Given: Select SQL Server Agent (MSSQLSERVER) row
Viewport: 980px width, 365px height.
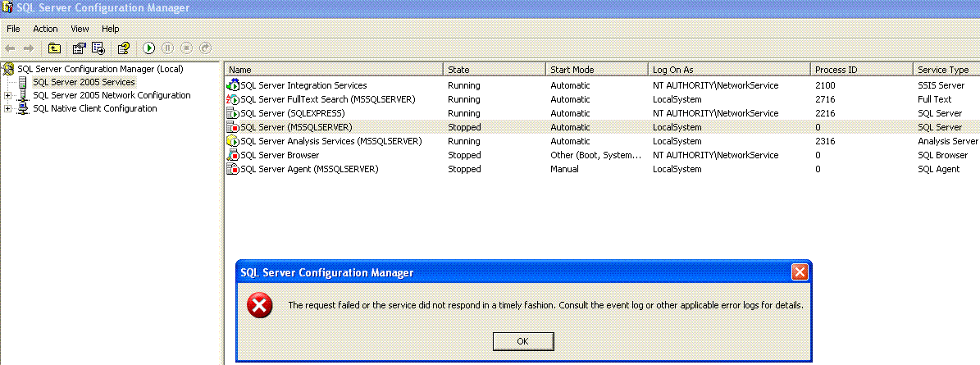Looking at the screenshot, I should (x=601, y=169).
